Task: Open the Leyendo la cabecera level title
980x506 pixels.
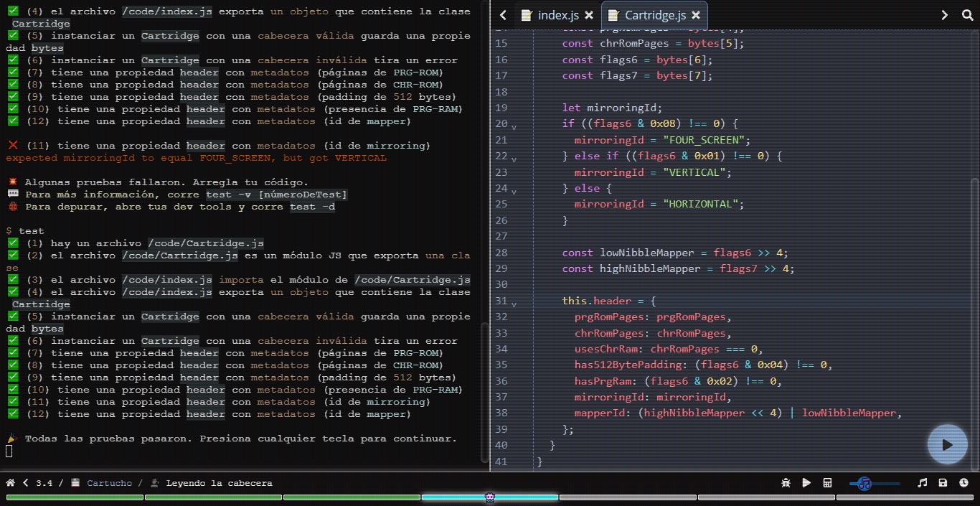Action: [219, 483]
